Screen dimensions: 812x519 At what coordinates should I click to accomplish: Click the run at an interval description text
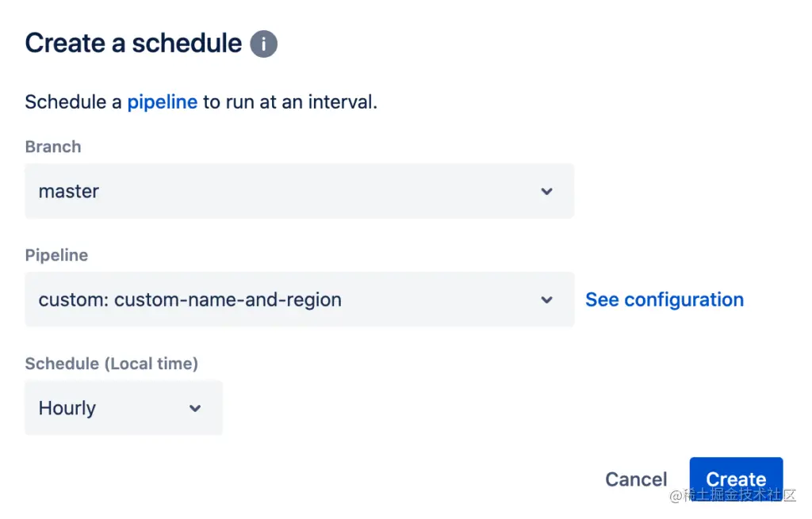click(289, 102)
